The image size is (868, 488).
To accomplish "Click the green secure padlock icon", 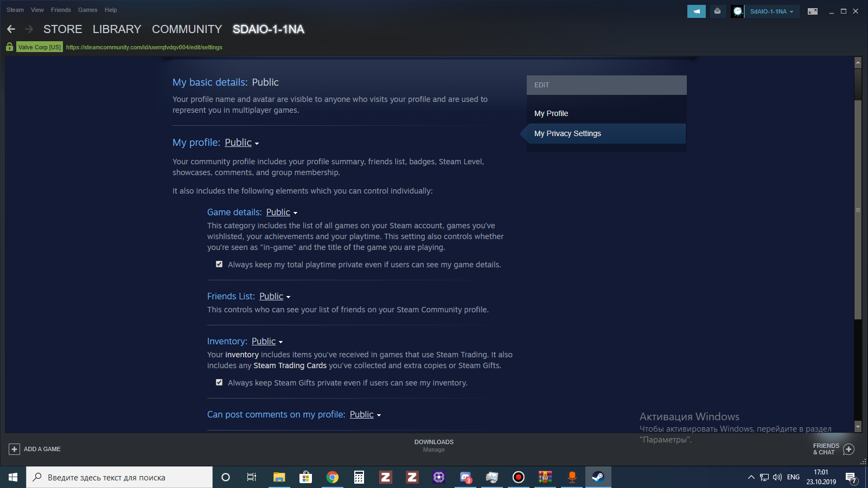I will click(x=10, y=47).
